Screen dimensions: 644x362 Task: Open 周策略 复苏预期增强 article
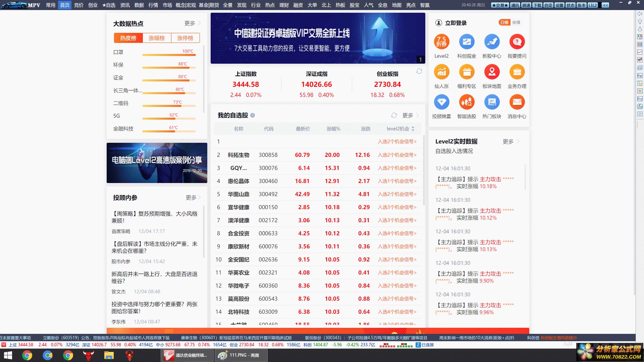pos(154,217)
